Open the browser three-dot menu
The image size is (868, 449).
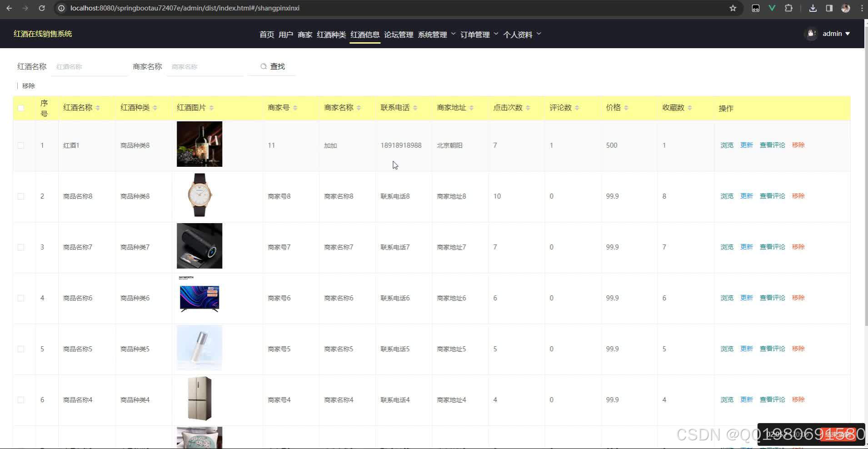pos(862,8)
